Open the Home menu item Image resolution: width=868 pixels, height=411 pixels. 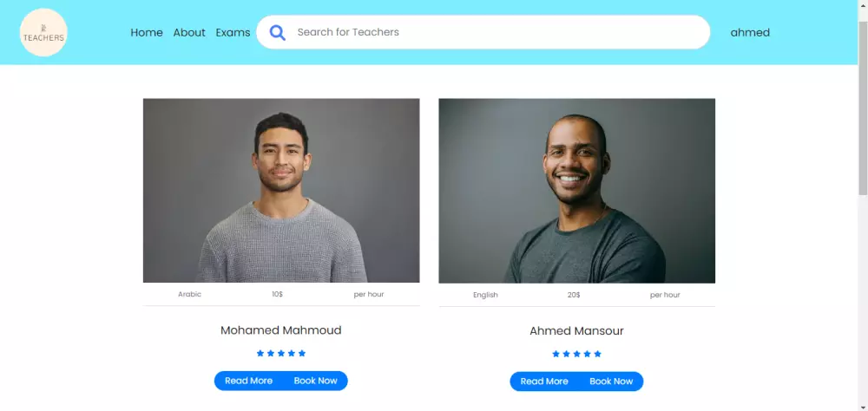point(147,33)
